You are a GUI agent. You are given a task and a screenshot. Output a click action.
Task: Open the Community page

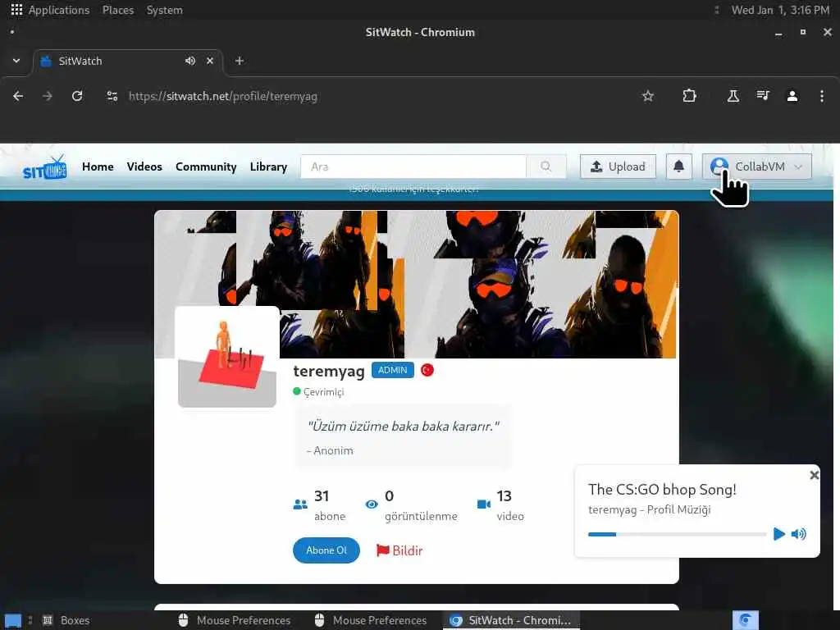206,167
